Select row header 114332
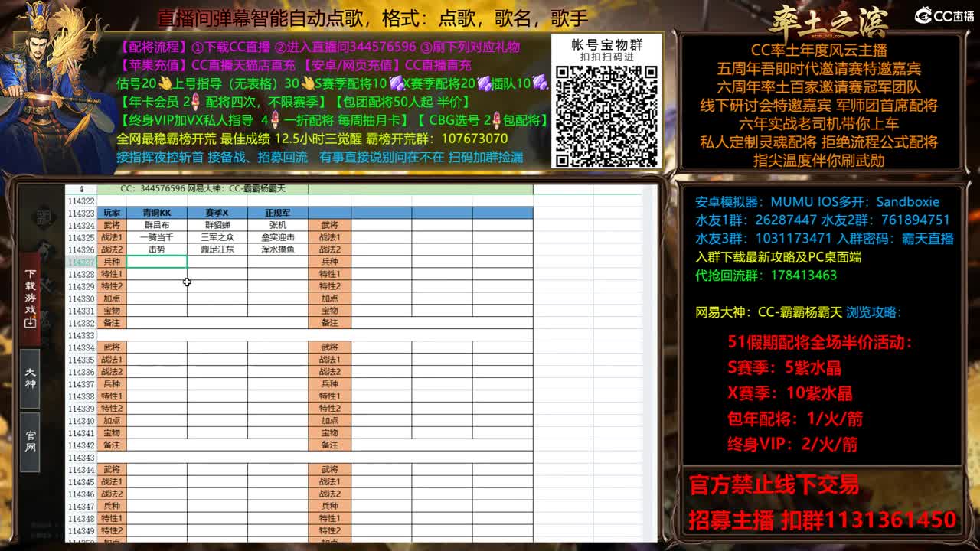The width and height of the screenshot is (980, 551). [x=80, y=323]
